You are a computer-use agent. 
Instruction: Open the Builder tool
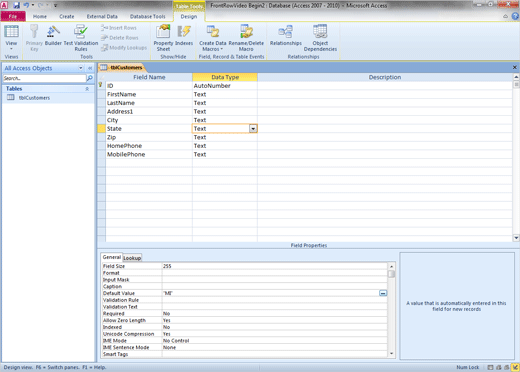(x=53, y=35)
